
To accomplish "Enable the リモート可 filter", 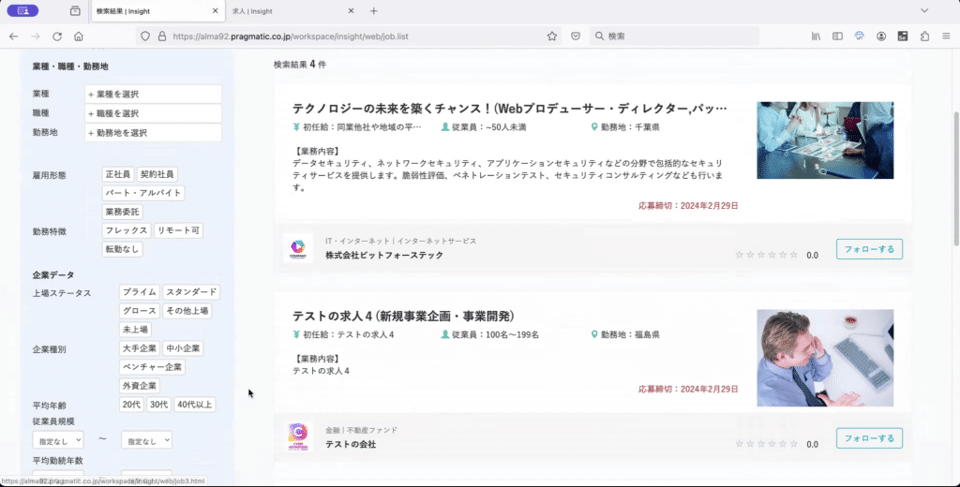I will (178, 230).
